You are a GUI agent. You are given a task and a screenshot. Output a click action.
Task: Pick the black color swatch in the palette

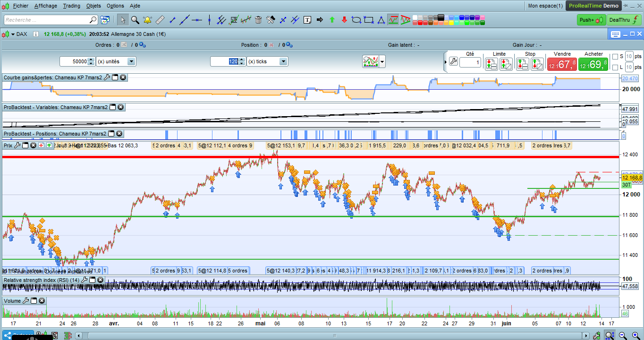click(x=441, y=17)
